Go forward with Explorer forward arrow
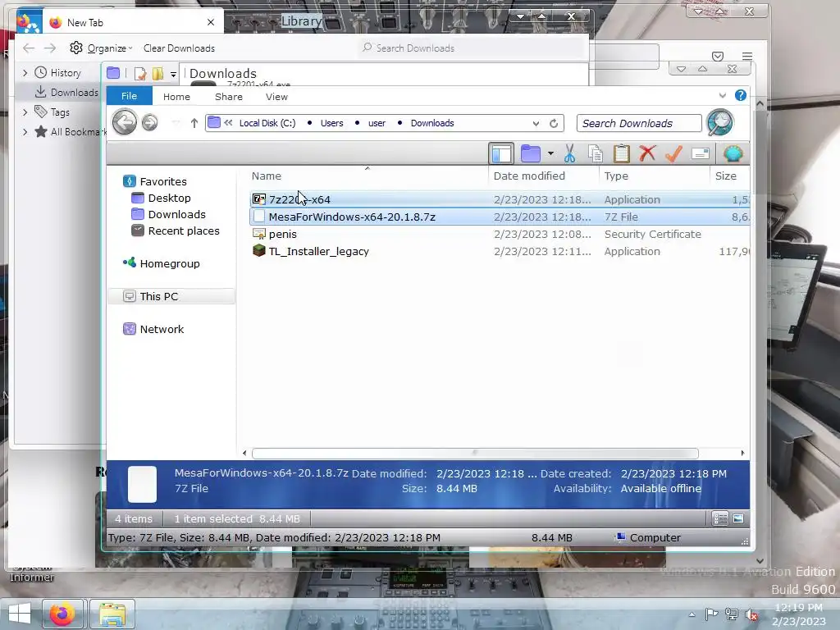The image size is (840, 630). pos(150,123)
